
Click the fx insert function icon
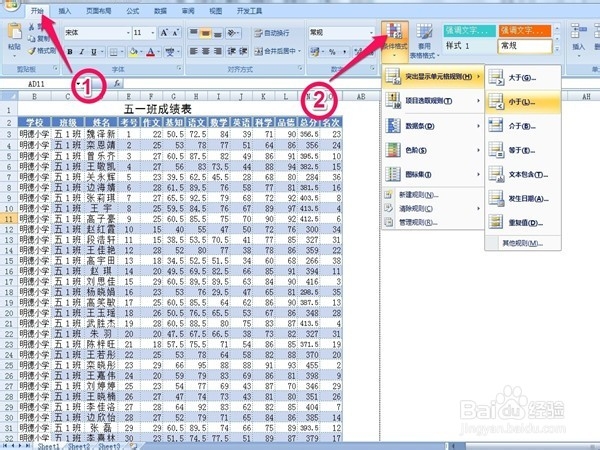point(117,83)
